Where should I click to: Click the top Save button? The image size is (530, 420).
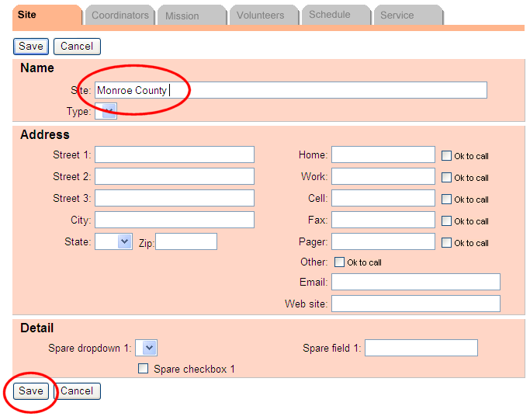pyautogui.click(x=31, y=47)
